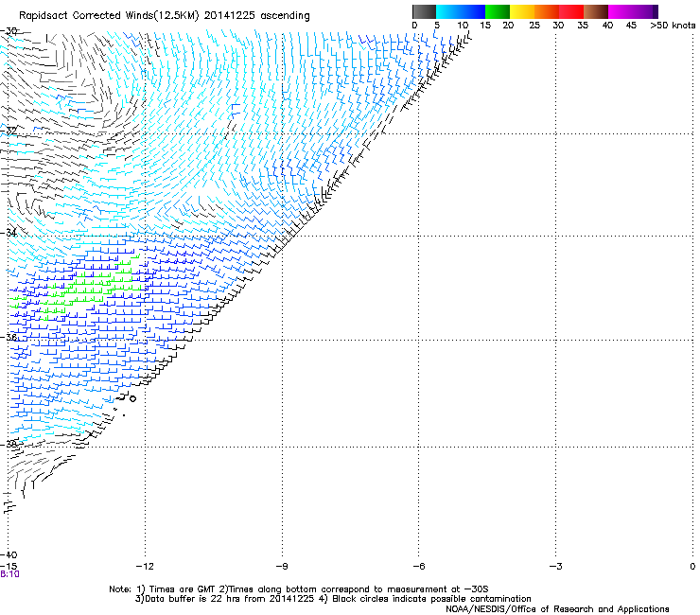Click the longitude label '-3'
The image size is (700, 615).
(x=555, y=567)
